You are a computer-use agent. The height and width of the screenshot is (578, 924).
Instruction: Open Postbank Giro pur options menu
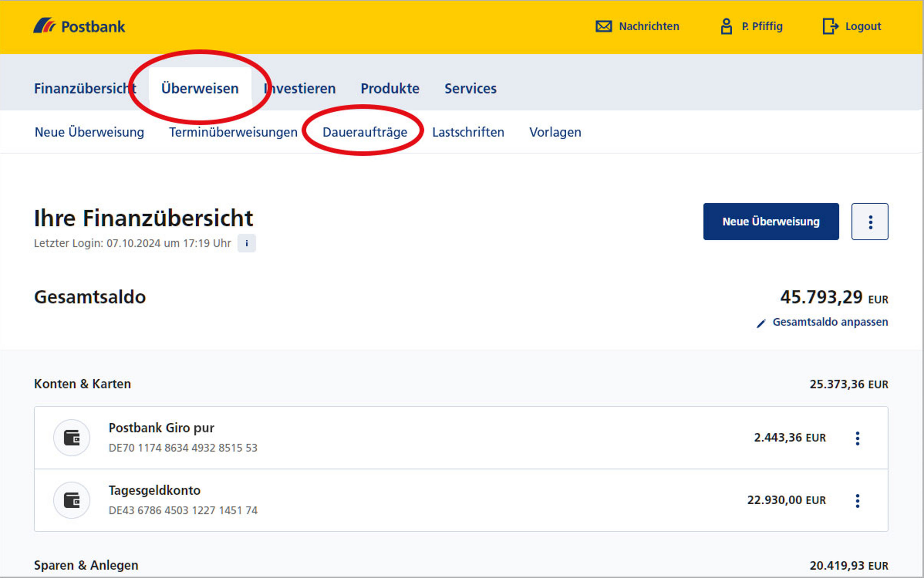pyautogui.click(x=858, y=438)
